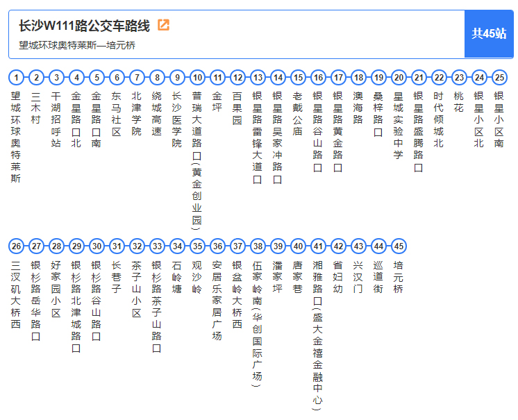The width and height of the screenshot is (518, 420).
Task: Click the numbered circle for stop 10
Action: 197,77
